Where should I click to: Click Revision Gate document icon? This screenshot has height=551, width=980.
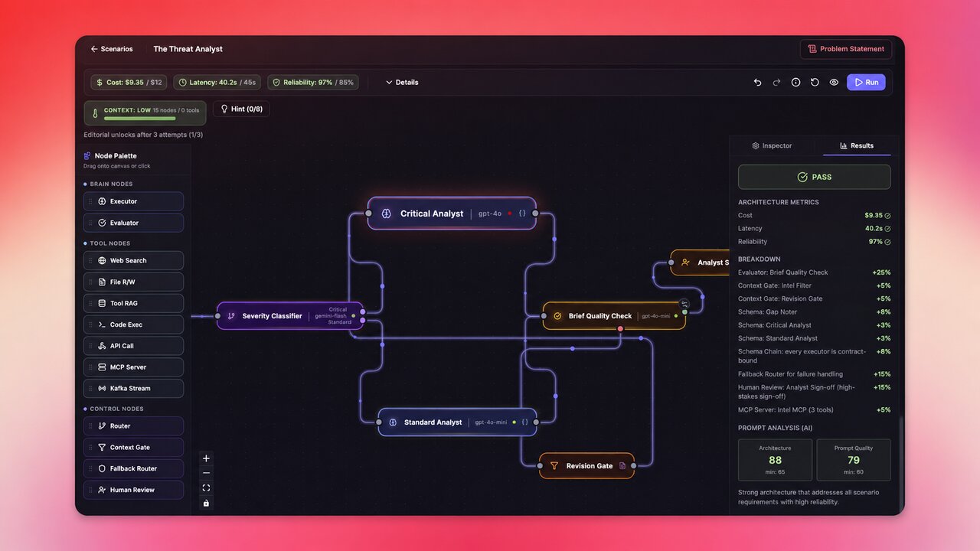622,465
